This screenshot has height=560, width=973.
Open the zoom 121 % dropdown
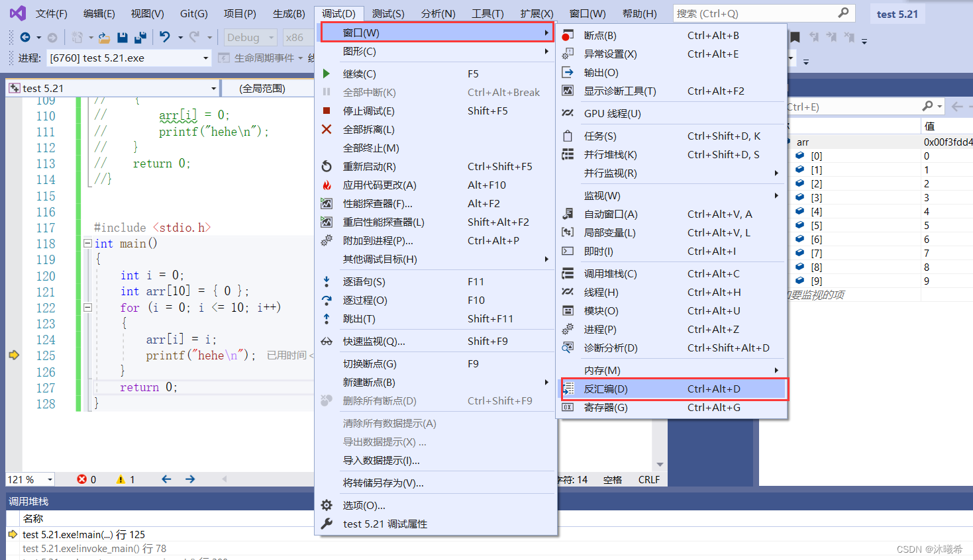coord(50,479)
